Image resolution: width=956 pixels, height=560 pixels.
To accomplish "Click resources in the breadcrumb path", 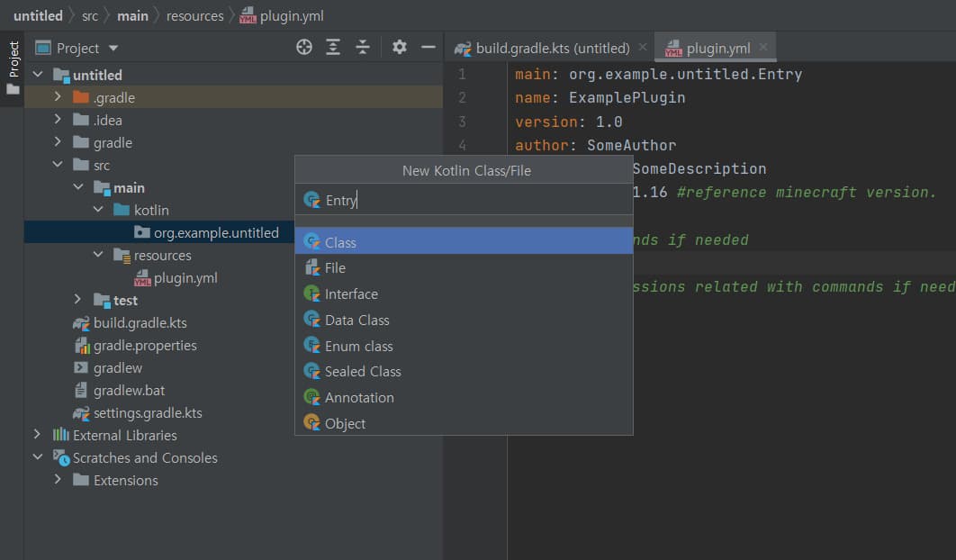I will 194,16.
